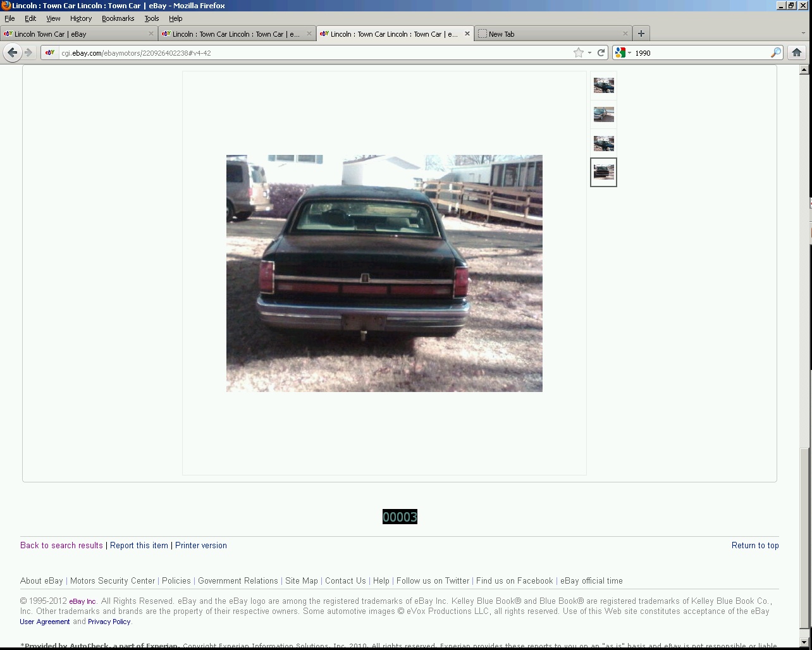Screen dimensions: 812x650
Task: Switch to the 'Lincoln Town Car | eBay' tab
Action: point(76,34)
